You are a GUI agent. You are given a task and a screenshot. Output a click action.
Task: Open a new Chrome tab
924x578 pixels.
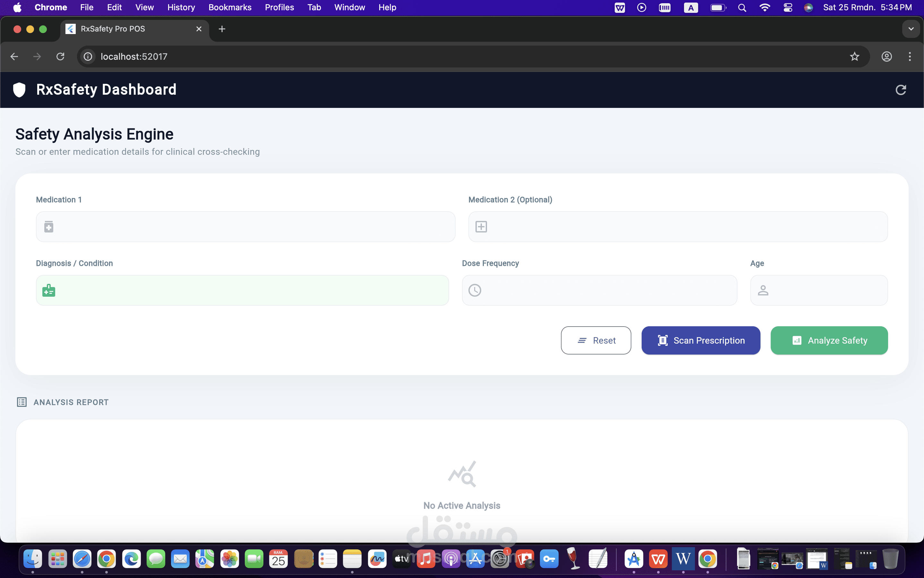(222, 29)
